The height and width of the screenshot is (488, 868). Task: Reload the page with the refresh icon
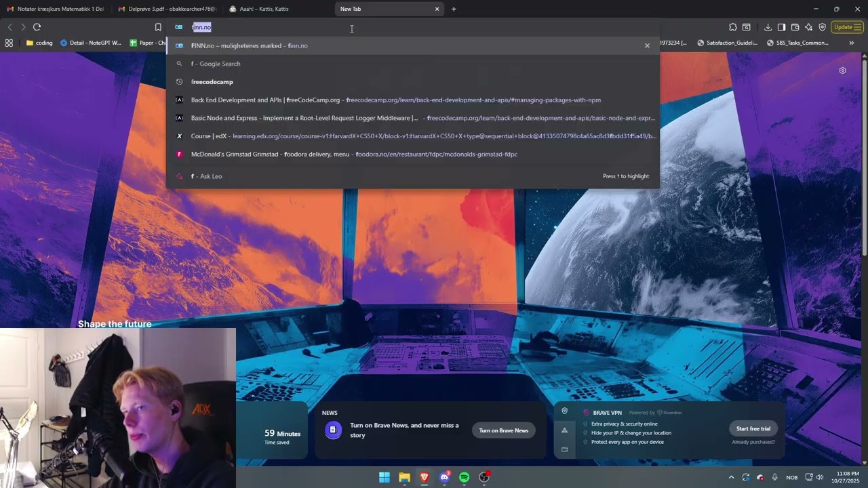pyautogui.click(x=37, y=27)
